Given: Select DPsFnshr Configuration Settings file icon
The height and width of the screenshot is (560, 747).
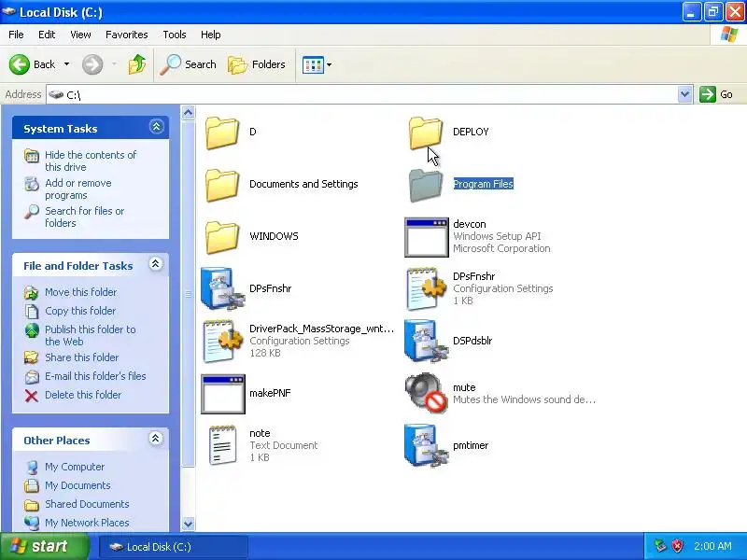Looking at the screenshot, I should 427,289.
